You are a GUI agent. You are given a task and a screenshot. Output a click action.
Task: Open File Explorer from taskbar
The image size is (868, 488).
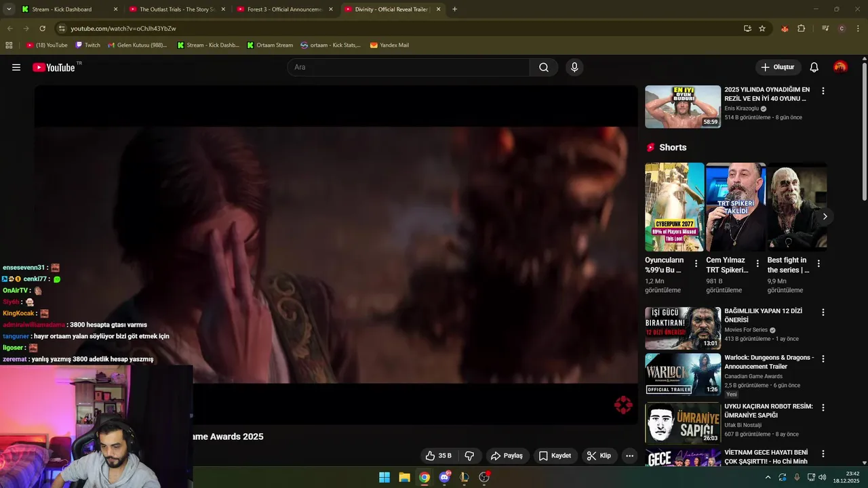coord(404,477)
